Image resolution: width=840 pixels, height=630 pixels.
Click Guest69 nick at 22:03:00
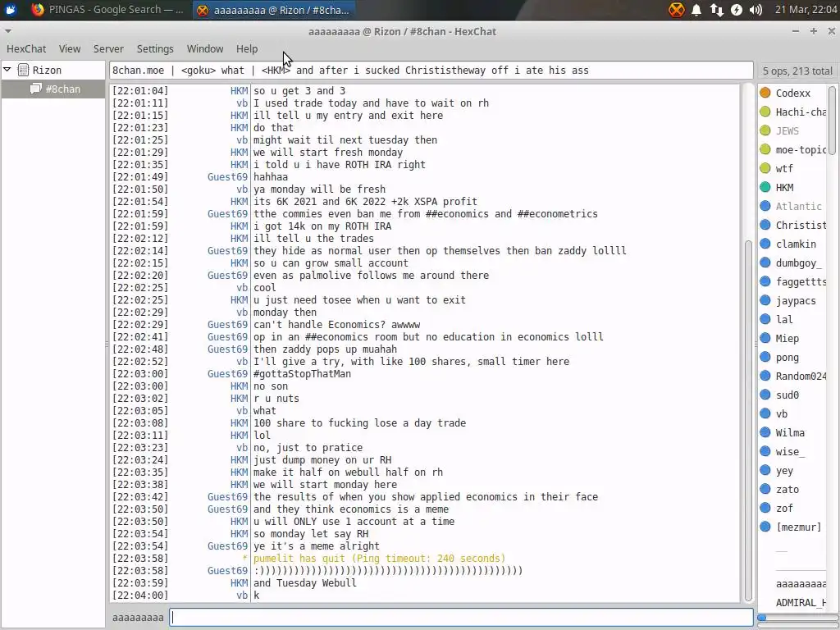tap(227, 374)
